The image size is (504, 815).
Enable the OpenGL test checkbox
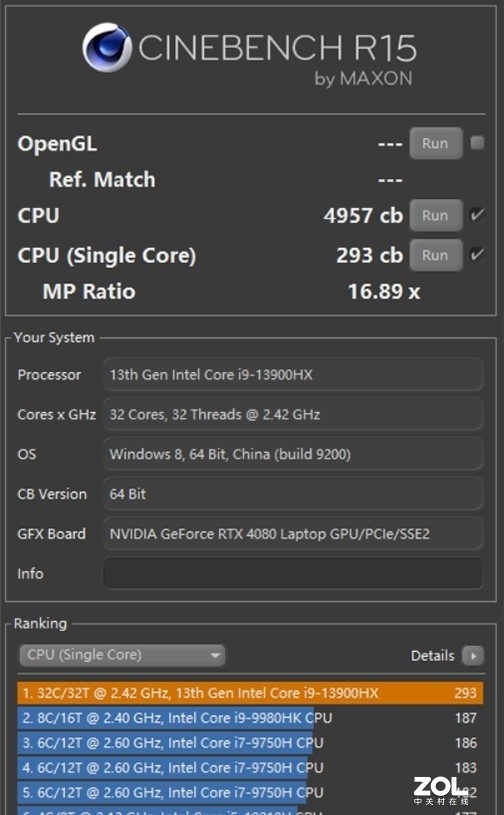click(x=477, y=143)
